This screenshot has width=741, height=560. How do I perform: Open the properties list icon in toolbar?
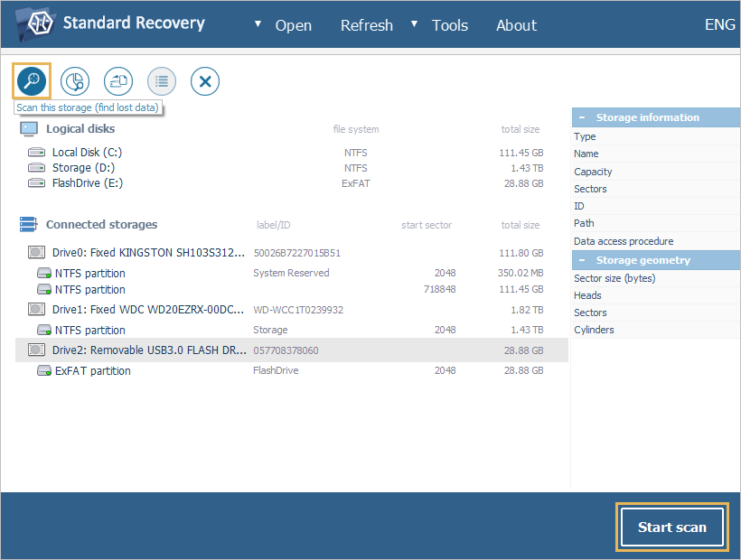161,80
